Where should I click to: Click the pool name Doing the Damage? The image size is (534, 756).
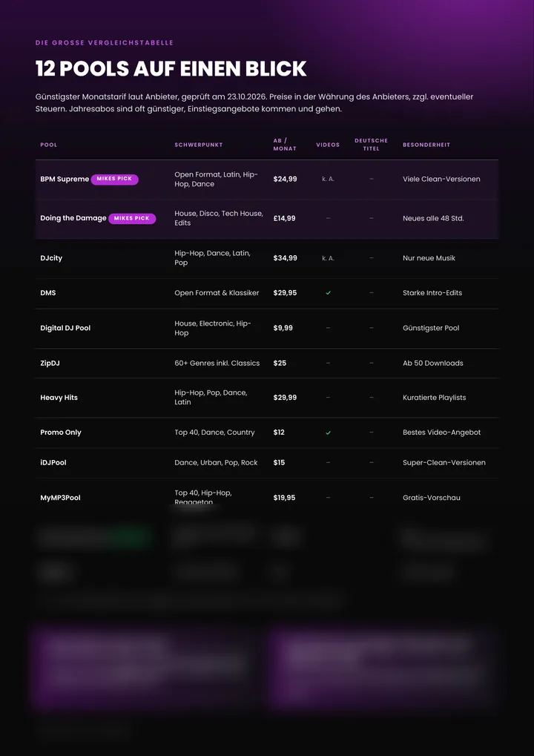click(x=73, y=218)
